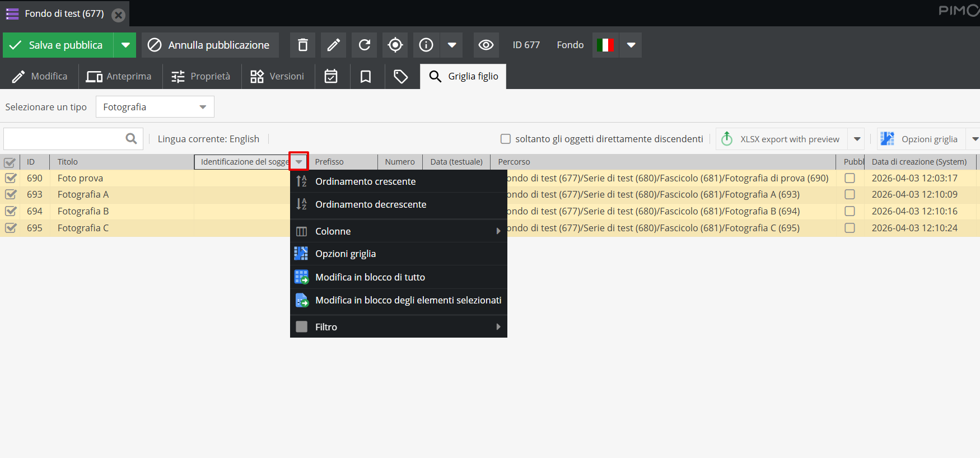Click the eye preview icon

[486, 45]
